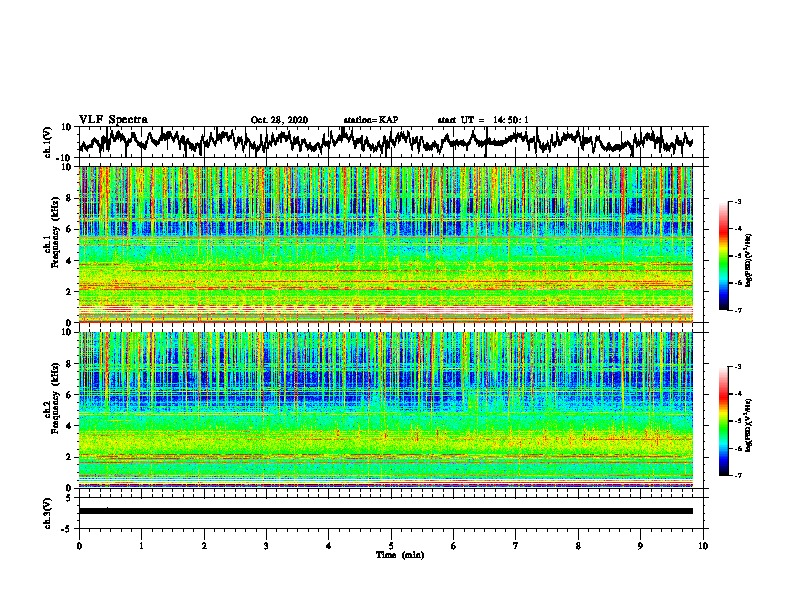Click the ch.1 spectrogram panel
Screen dimensions: 792x612
[x=386, y=244]
